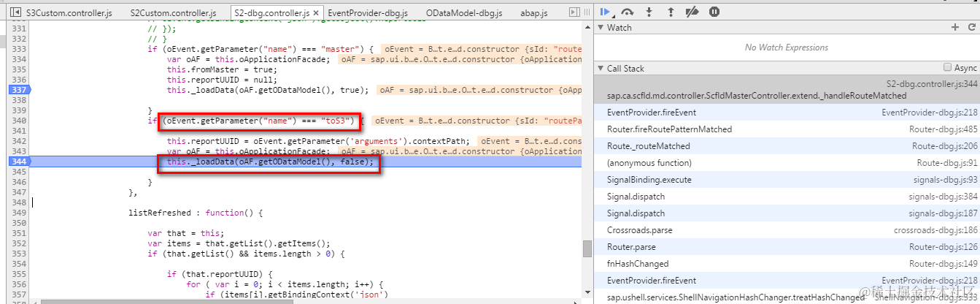
Task: Select Router.parse stack frame
Action: [x=787, y=247]
